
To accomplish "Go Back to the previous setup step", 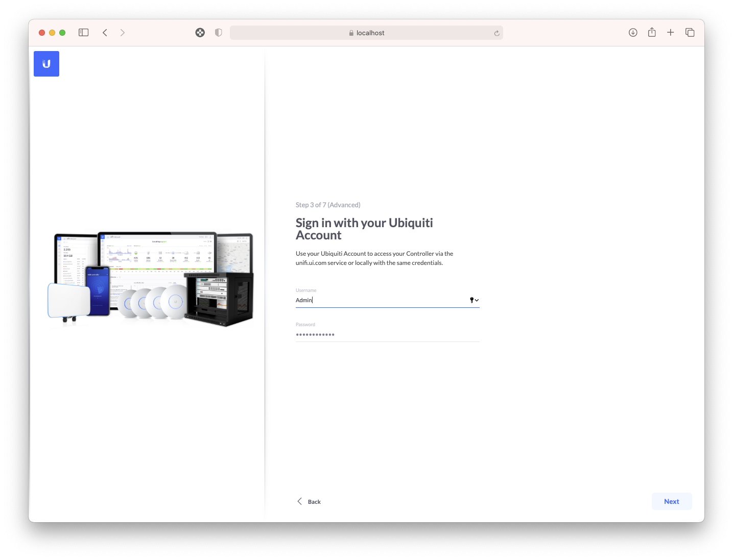I will click(x=309, y=502).
